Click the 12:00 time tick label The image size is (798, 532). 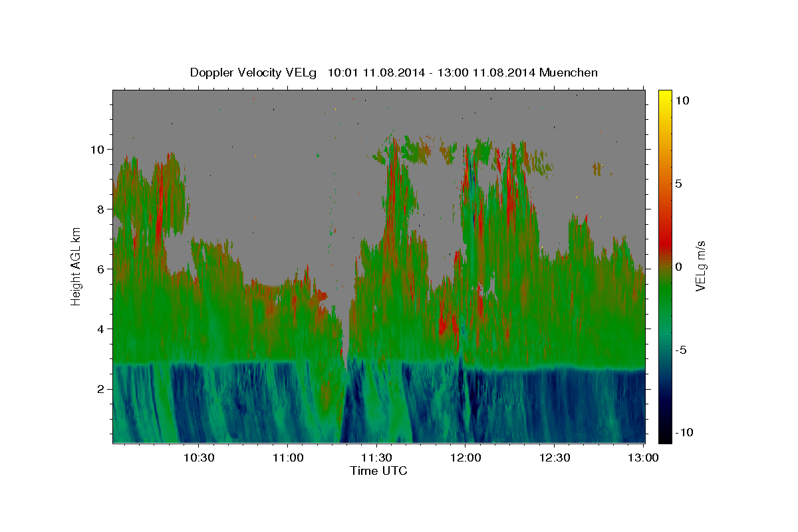466,458
